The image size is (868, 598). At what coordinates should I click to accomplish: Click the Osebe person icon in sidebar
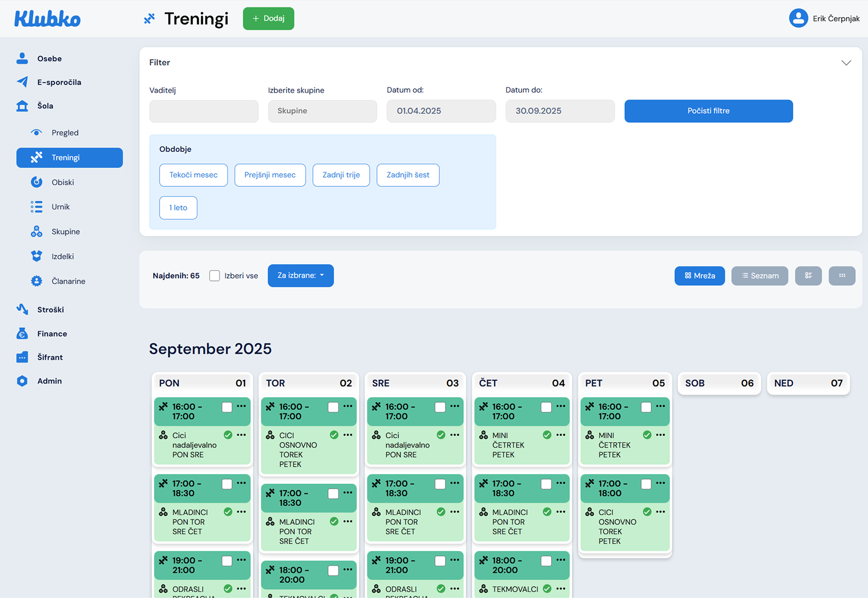pyautogui.click(x=22, y=58)
